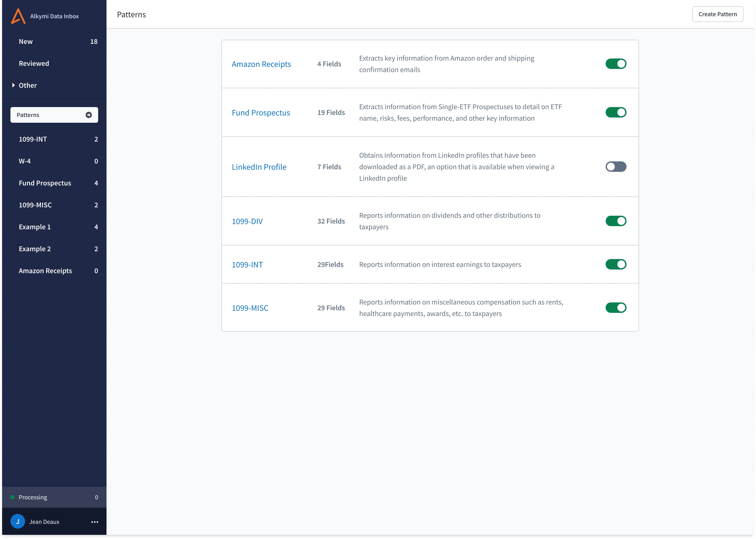Open the 1099-DIV pattern link
Viewport: 756px width, 539px height.
247,221
